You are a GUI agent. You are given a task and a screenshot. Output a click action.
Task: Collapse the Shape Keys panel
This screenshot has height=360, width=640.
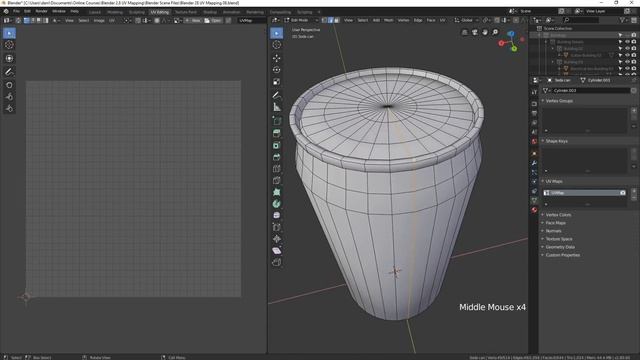pos(557,141)
